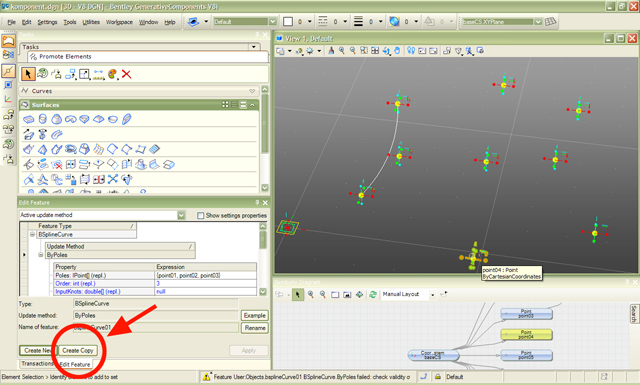
Task: Click the active color swatch in top toolbar
Action: point(288,21)
